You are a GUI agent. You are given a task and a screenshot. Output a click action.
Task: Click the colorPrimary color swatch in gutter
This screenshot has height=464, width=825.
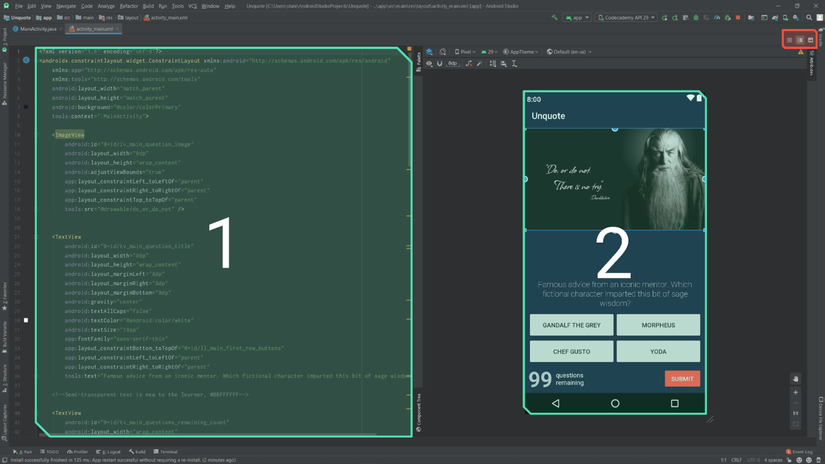(26, 107)
